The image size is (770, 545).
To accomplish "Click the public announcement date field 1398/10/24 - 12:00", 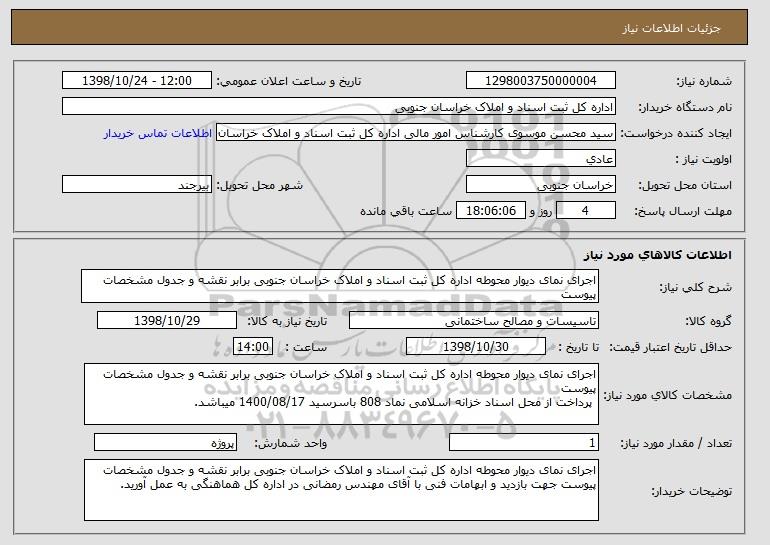I will pyautogui.click(x=137, y=81).
